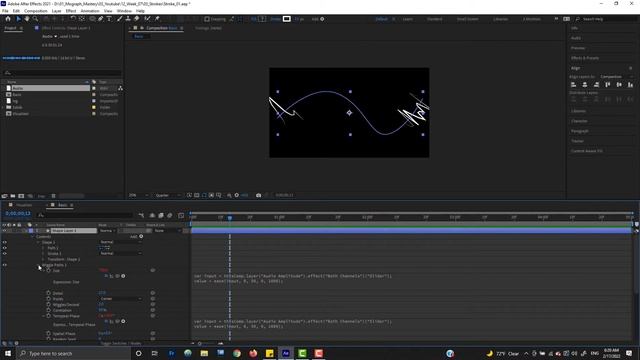Open the Effect menu

[71, 11]
